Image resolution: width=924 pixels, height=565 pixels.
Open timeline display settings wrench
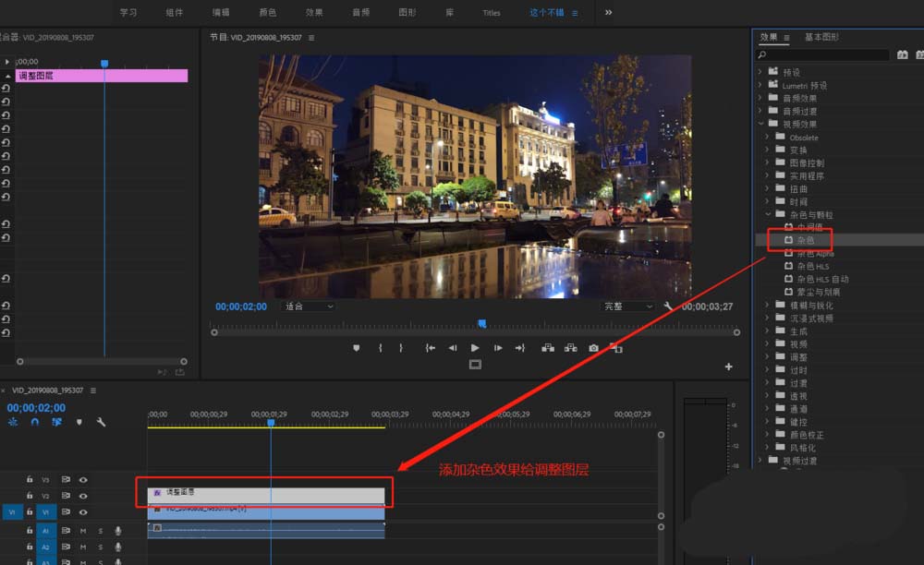click(x=101, y=422)
